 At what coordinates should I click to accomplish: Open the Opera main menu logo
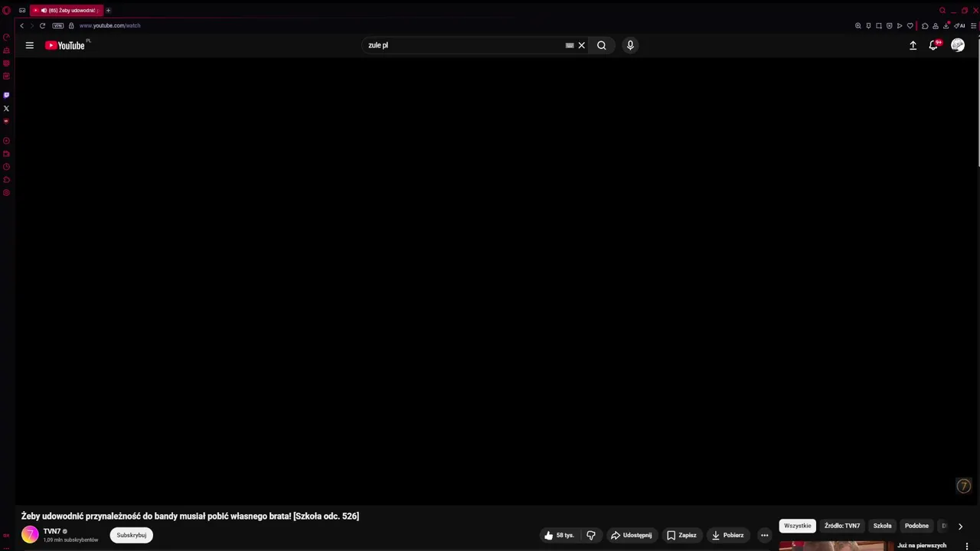pyautogui.click(x=7, y=10)
